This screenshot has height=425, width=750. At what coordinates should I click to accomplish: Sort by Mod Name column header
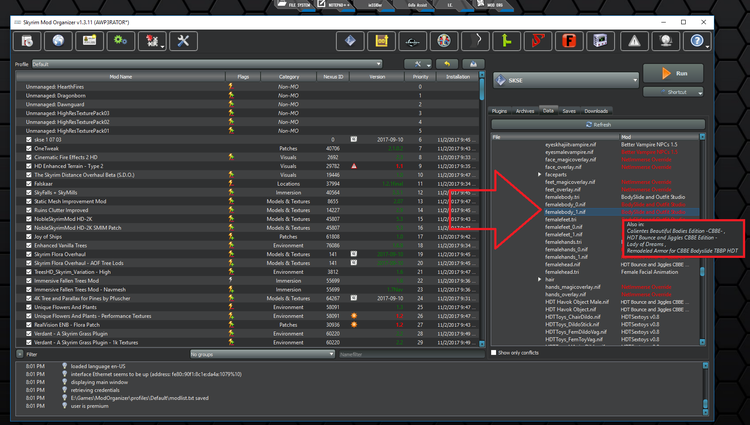point(121,76)
